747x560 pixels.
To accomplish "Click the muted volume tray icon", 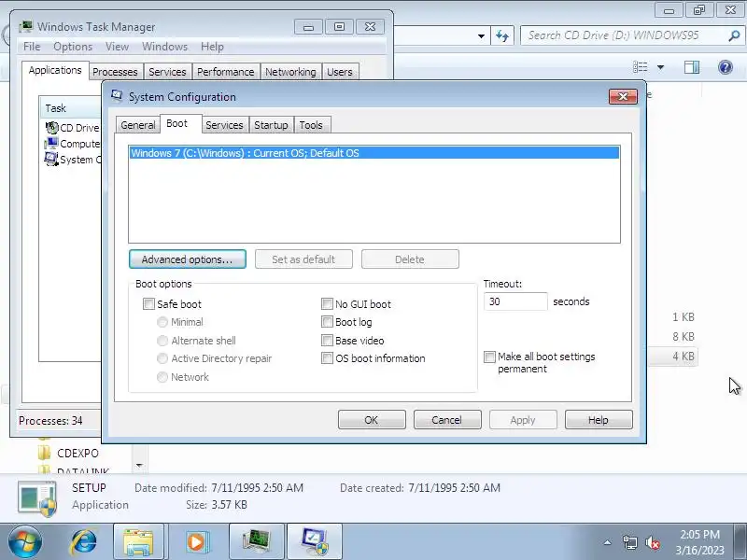I will (x=652, y=542).
